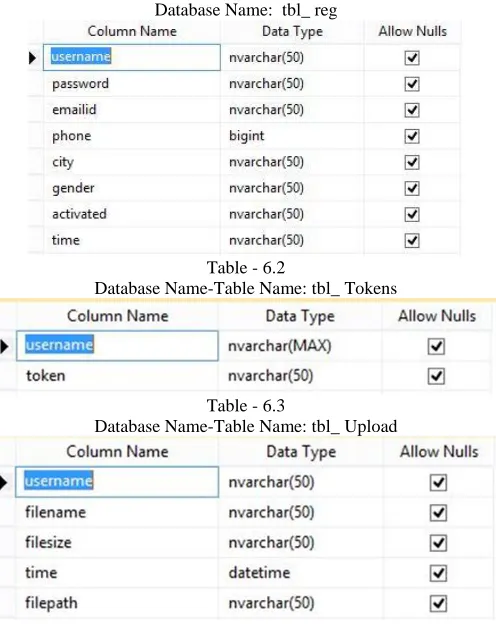Toggle Allow Nulls for datetime time row

[438, 573]
